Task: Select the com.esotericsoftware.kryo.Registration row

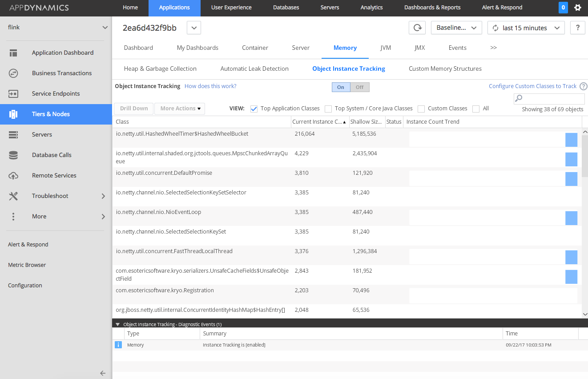Action: pos(347,294)
